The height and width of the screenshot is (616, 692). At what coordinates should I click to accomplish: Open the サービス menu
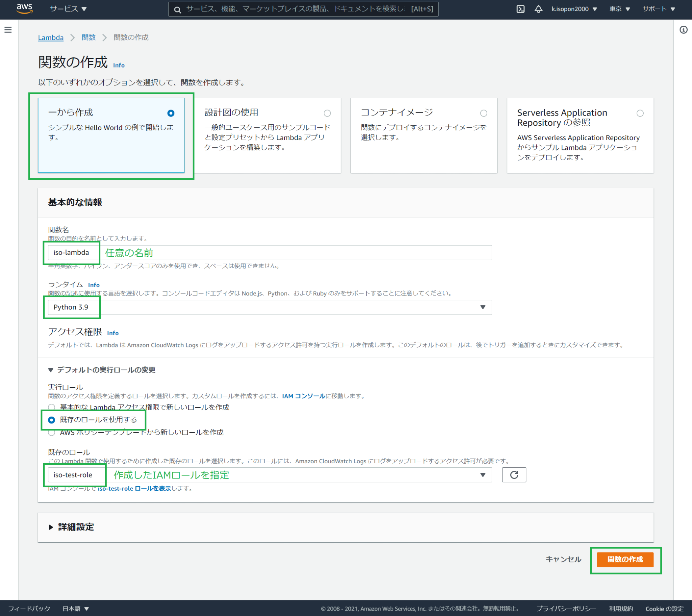[68, 9]
